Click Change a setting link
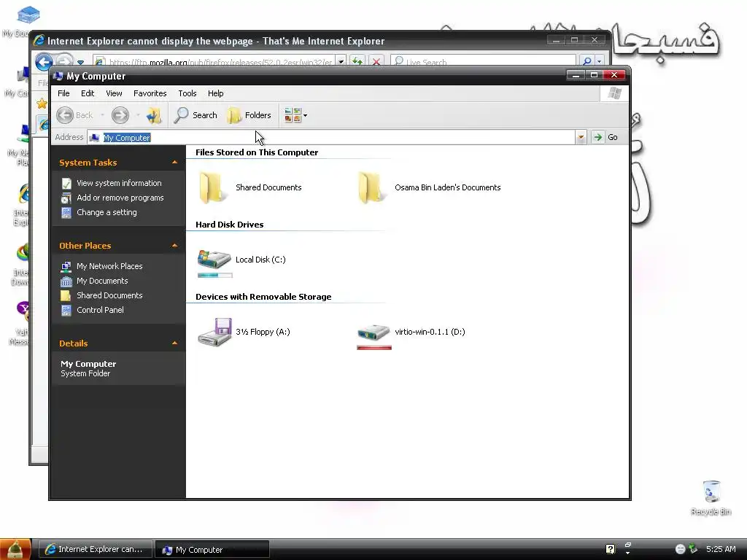Image resolution: width=747 pixels, height=560 pixels. pyautogui.click(x=107, y=212)
